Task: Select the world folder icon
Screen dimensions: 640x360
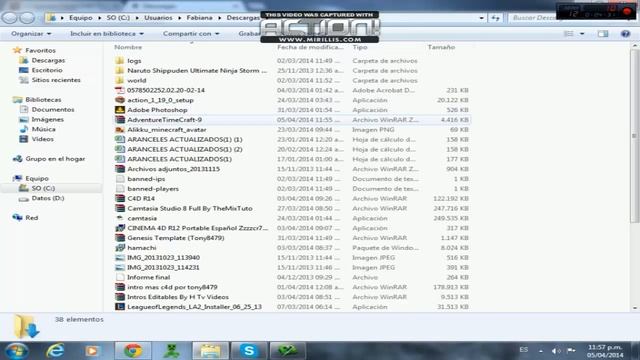Action: pyautogui.click(x=120, y=80)
